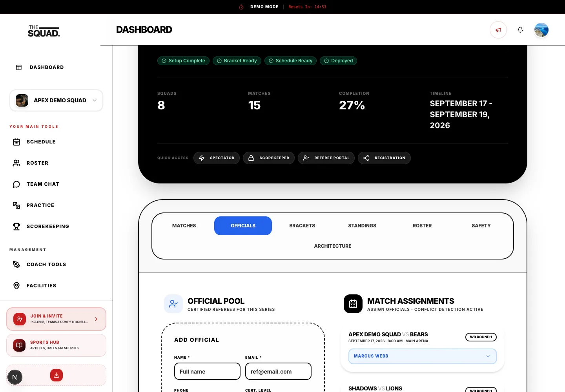Open the Marcus Webb official dropdown

(423, 356)
